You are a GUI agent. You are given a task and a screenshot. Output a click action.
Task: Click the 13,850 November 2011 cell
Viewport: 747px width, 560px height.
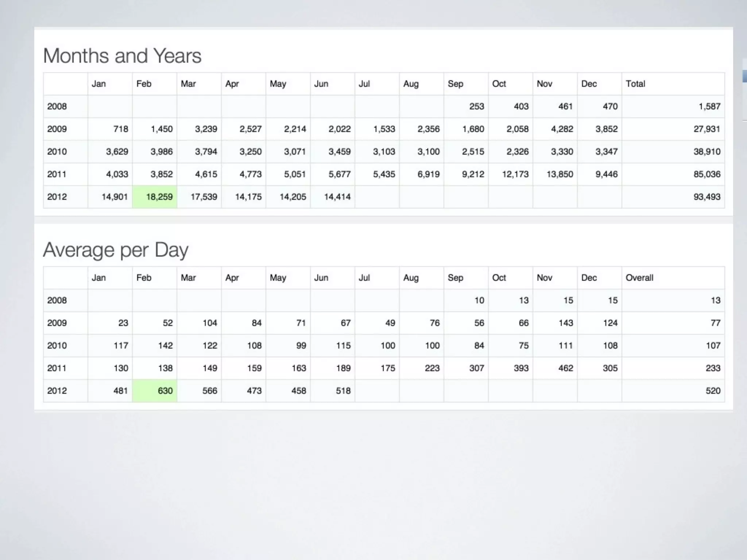560,174
